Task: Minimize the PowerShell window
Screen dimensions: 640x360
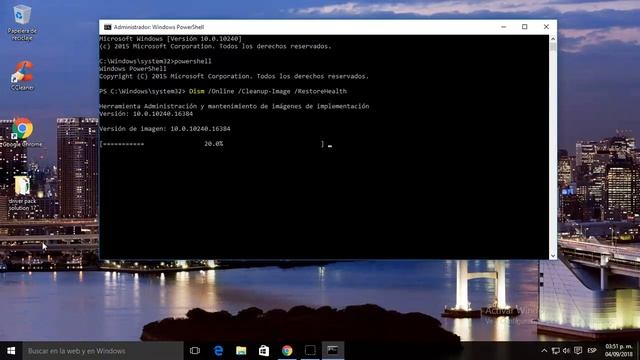Action: (504, 27)
